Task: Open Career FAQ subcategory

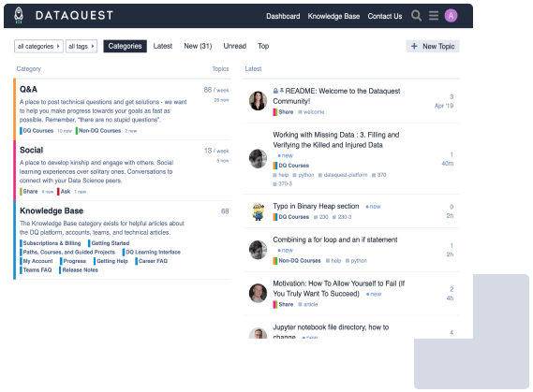Action: 151,261
